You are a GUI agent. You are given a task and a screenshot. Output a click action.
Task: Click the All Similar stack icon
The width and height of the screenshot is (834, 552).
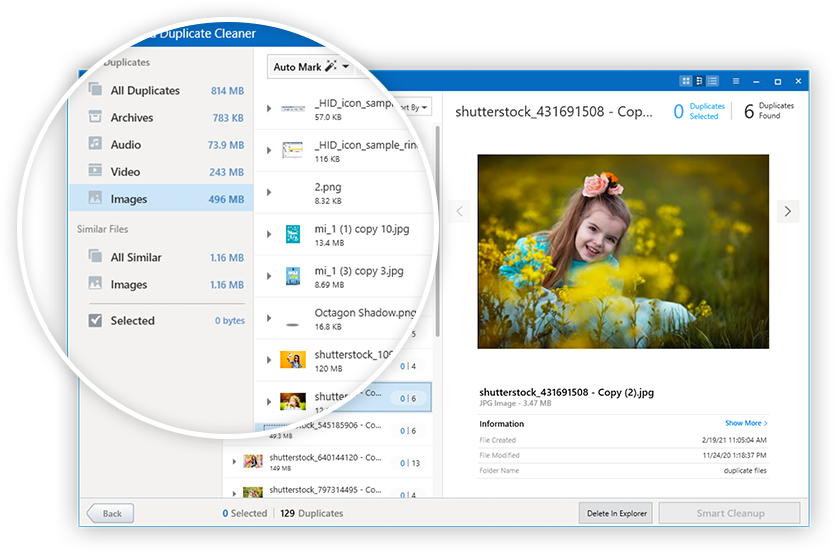pyautogui.click(x=95, y=256)
